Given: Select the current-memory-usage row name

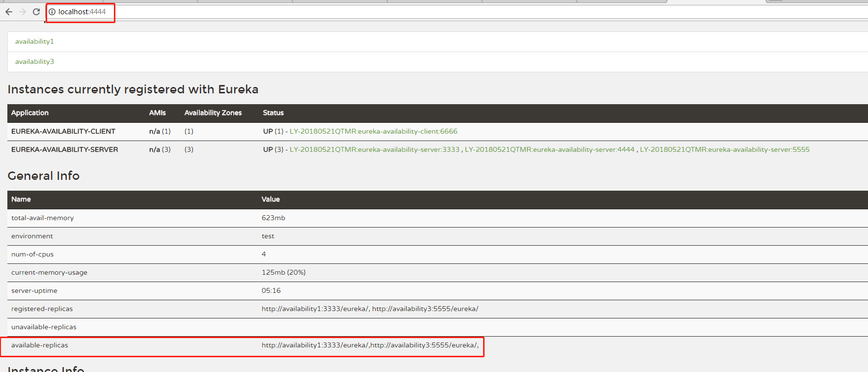Looking at the screenshot, I should pos(49,272).
